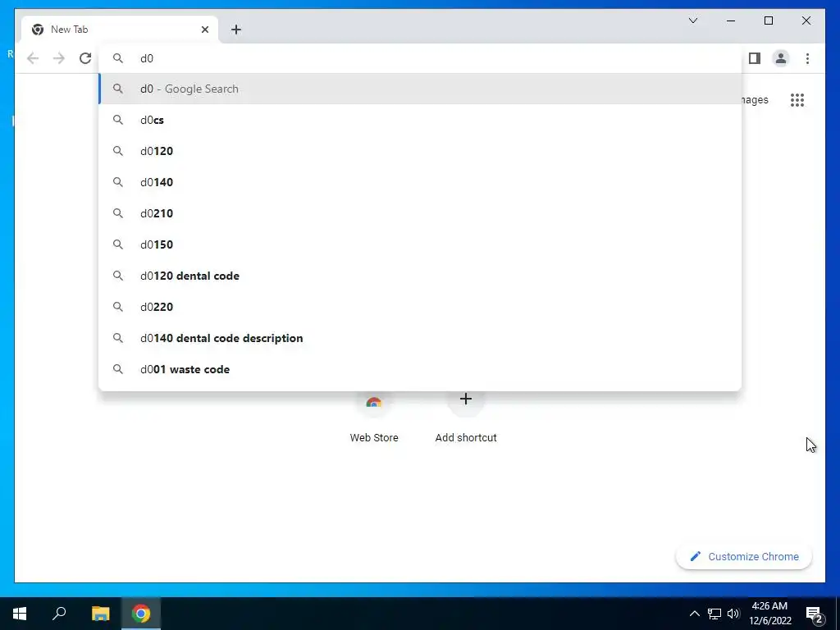Open the network status tray icon

(x=714, y=614)
